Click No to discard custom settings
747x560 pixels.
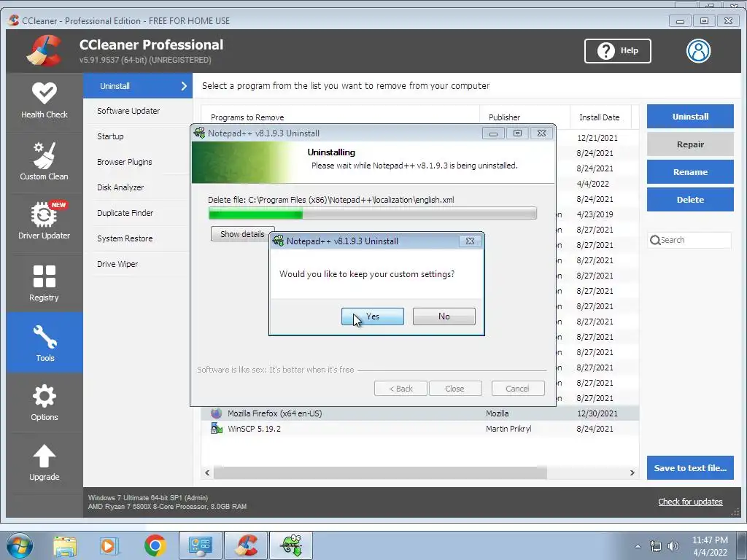444,316
